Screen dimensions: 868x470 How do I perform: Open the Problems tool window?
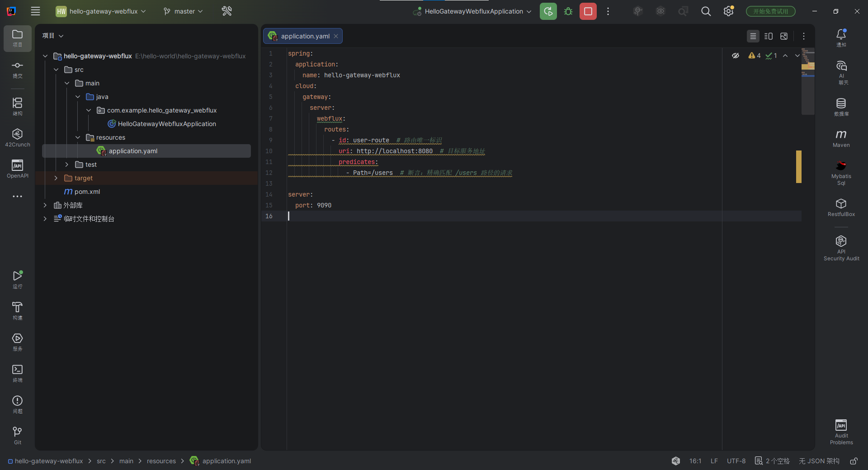pyautogui.click(x=18, y=404)
